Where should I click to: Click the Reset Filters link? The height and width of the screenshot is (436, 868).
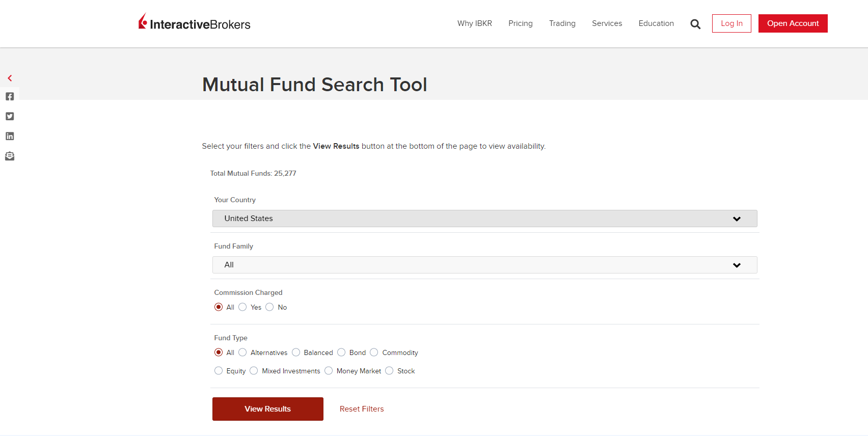point(362,409)
